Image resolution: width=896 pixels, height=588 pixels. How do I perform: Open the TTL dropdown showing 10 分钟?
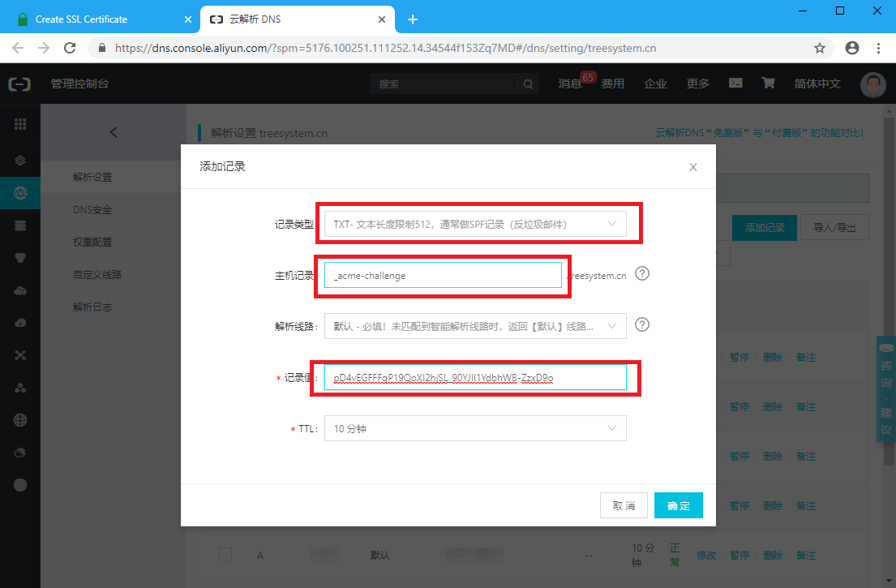(x=475, y=428)
